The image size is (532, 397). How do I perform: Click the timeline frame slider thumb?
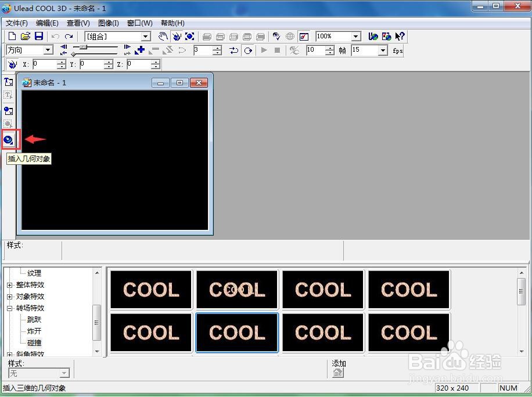coord(84,47)
